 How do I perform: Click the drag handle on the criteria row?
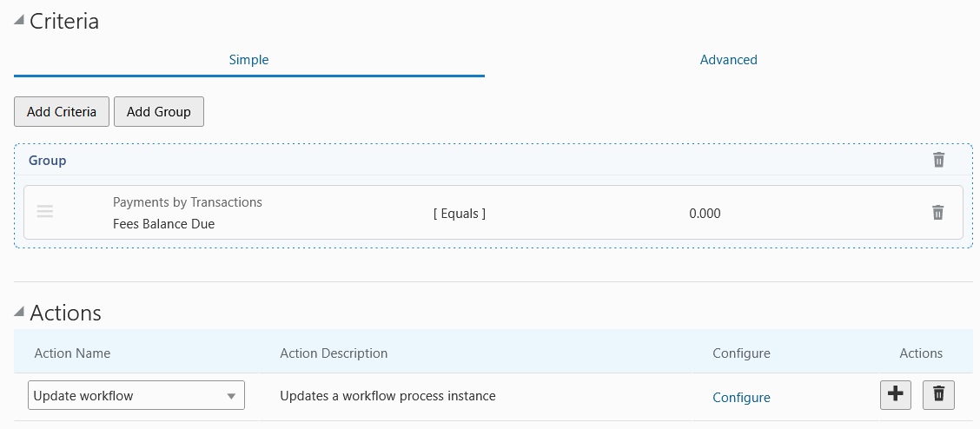point(45,212)
